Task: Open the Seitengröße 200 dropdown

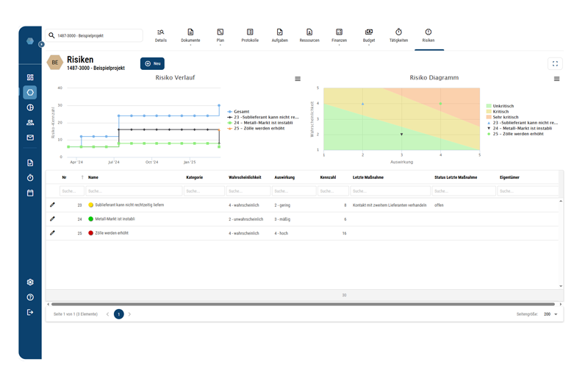Action: pos(551,314)
